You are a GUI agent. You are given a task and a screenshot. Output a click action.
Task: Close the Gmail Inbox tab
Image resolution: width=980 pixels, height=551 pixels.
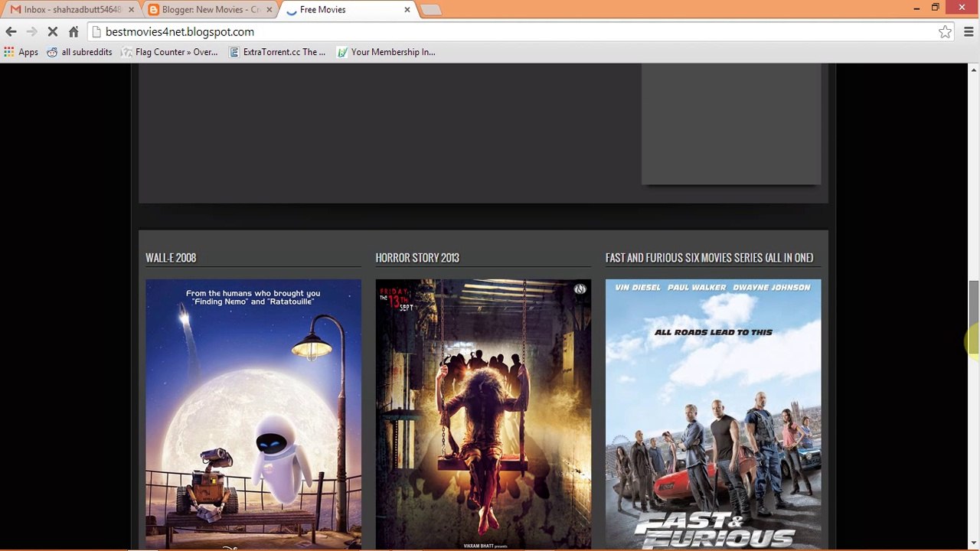tap(131, 9)
